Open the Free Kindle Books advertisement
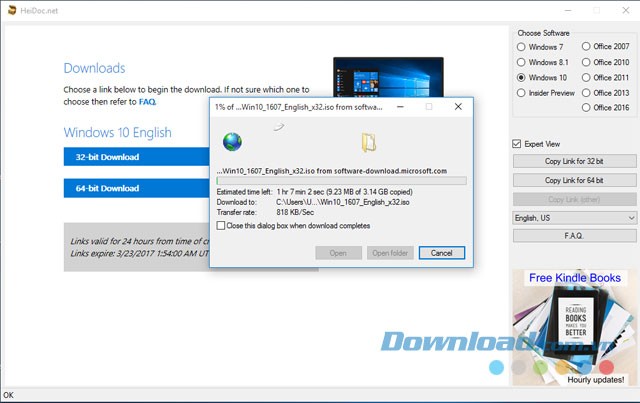The width and height of the screenshot is (640, 403). (574, 327)
